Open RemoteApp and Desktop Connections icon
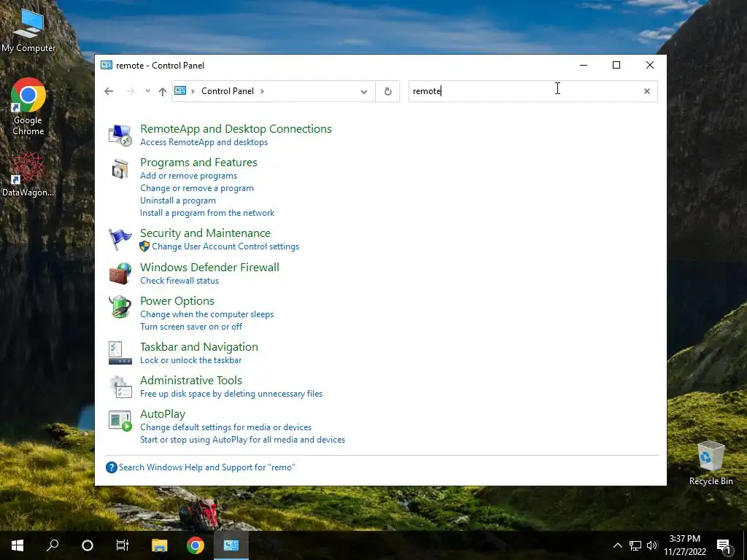Viewport: 747px width, 560px height. 120,135
